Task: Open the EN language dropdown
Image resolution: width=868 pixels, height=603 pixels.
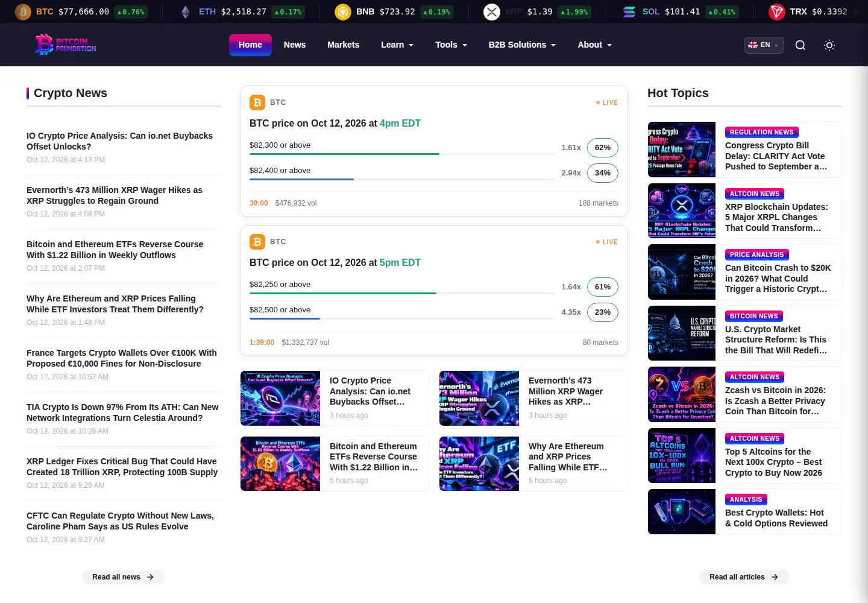Action: [x=764, y=45]
